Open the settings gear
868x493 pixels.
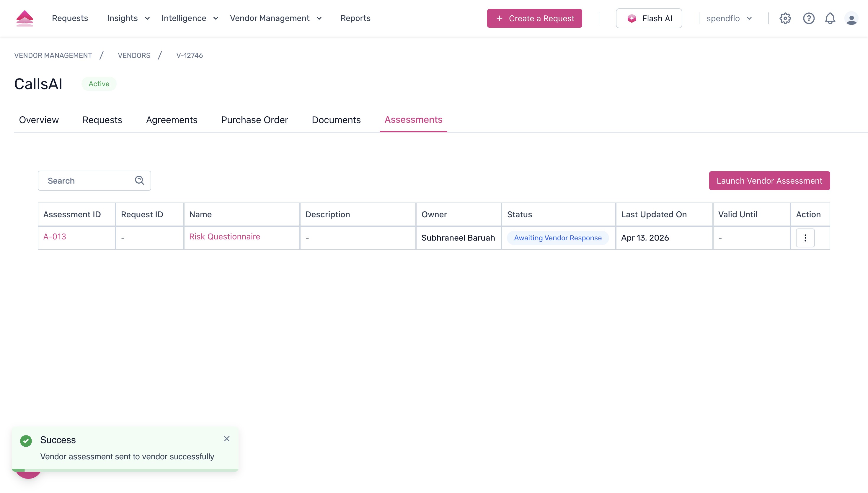click(785, 18)
